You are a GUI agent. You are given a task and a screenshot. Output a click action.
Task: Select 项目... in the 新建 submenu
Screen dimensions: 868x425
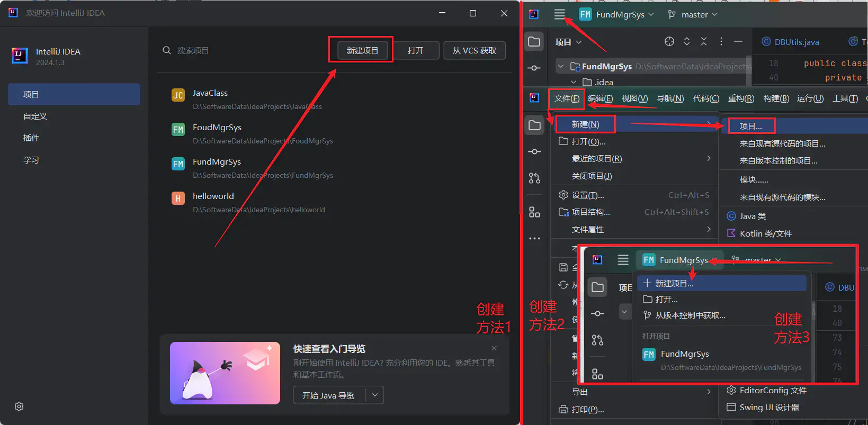click(x=794, y=126)
